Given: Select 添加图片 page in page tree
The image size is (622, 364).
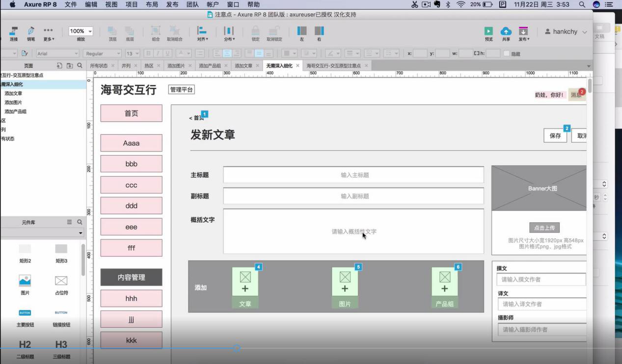Looking at the screenshot, I should click(13, 103).
